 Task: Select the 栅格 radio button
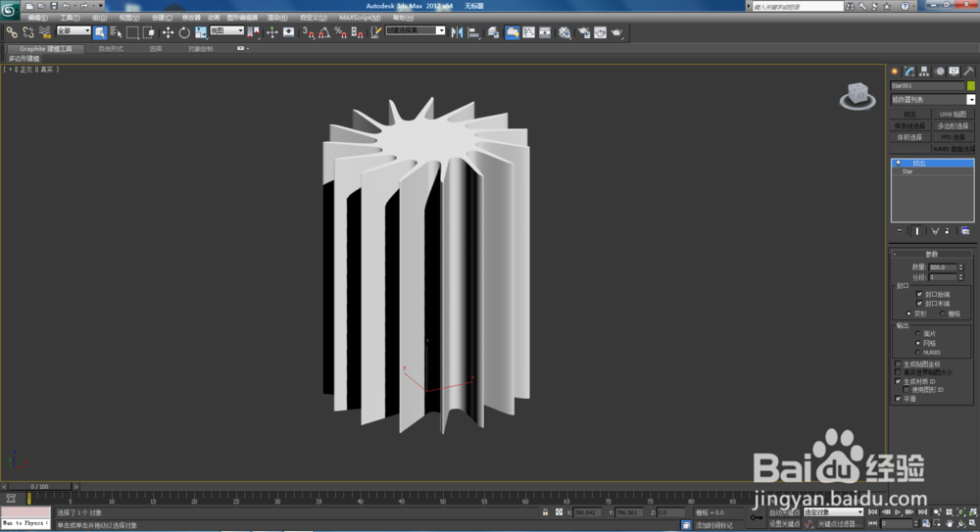943,314
